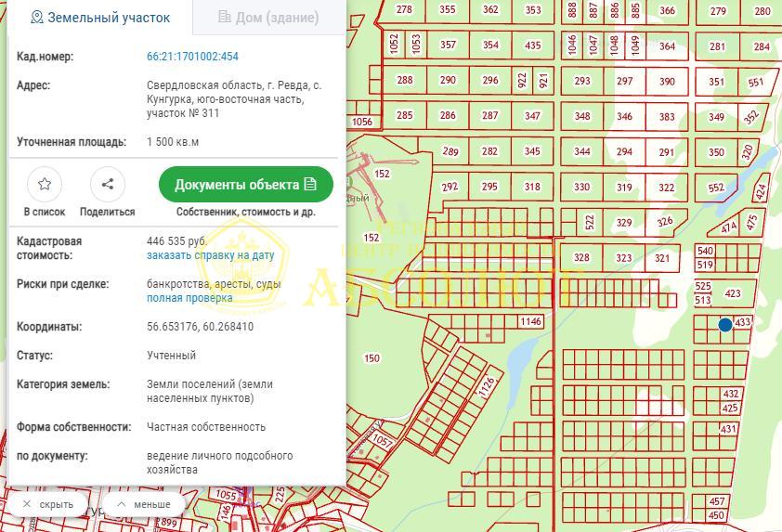This screenshot has width=782, height=532.
Task: Select map parcel 383
Action: pos(667,117)
